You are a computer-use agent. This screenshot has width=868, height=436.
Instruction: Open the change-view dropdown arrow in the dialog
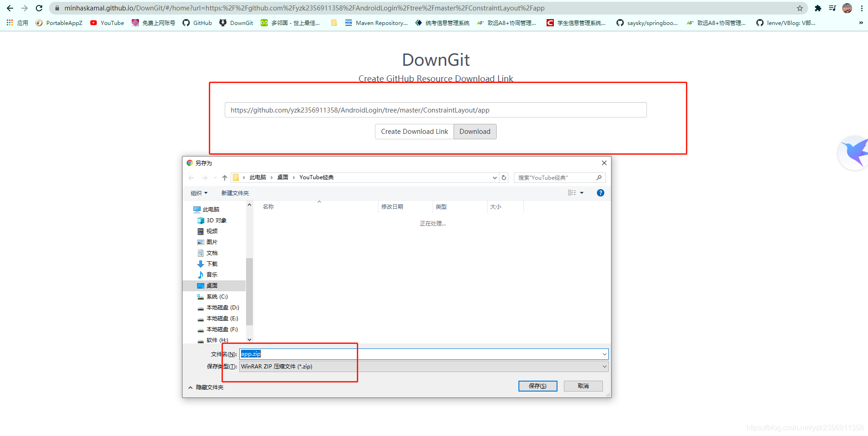pyautogui.click(x=582, y=192)
